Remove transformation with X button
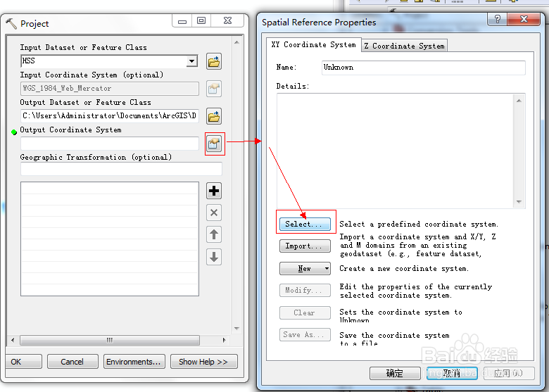 [214, 213]
